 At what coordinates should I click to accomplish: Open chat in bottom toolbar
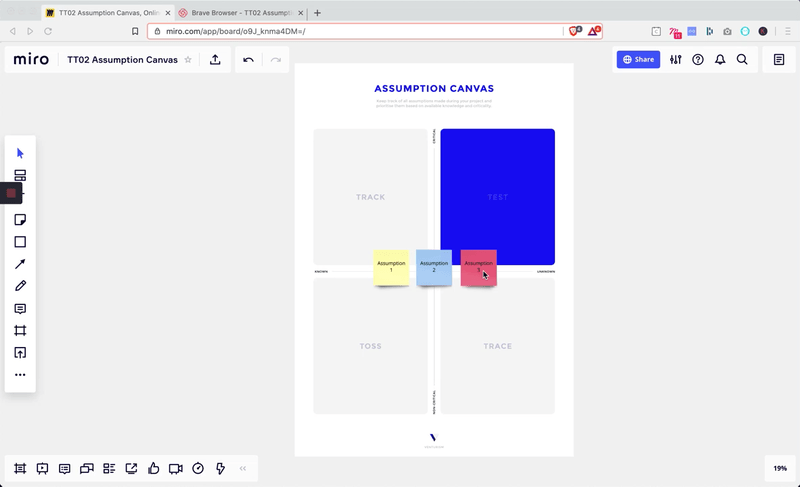[x=87, y=468]
